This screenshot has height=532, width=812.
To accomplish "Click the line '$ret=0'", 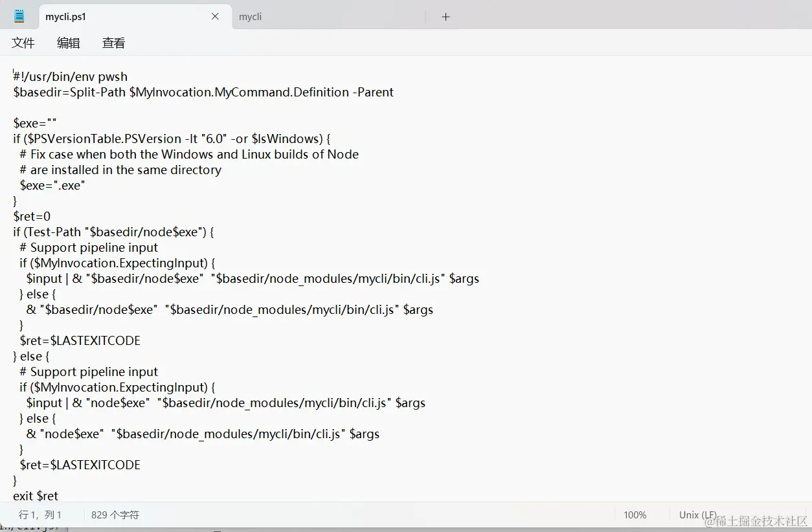I will [32, 216].
